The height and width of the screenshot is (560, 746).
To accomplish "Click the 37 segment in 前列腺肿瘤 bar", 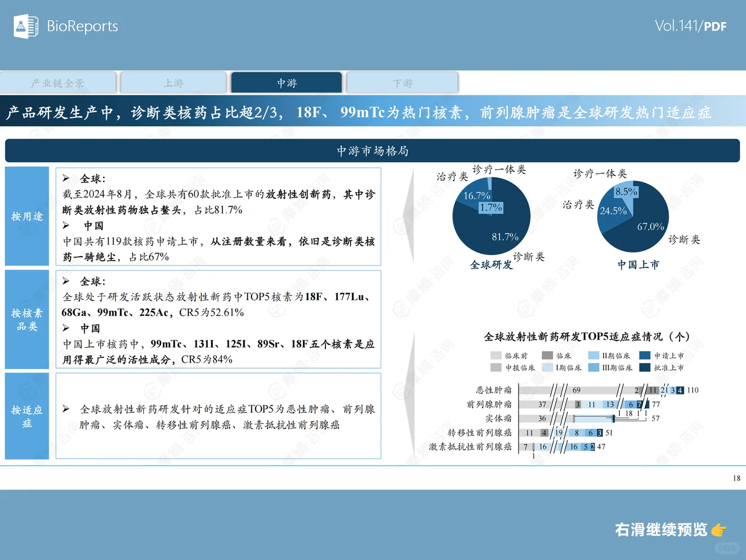I will point(542,404).
